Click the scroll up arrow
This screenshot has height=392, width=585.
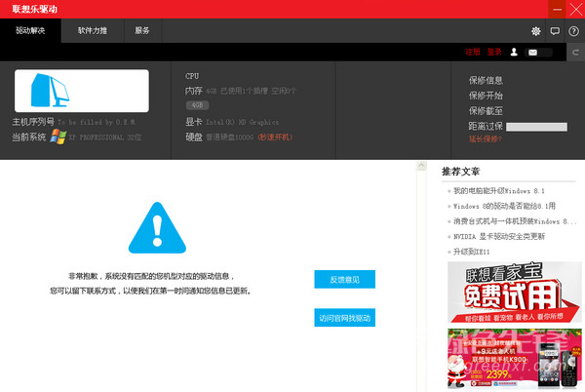pos(421,166)
